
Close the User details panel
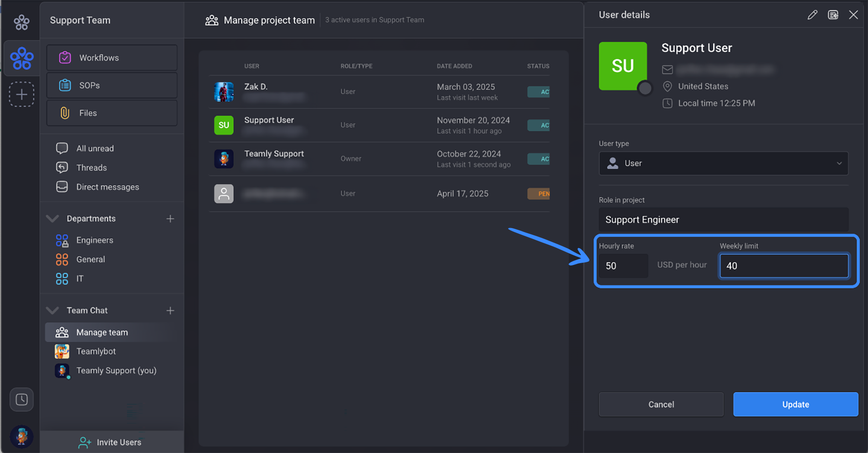[853, 15]
